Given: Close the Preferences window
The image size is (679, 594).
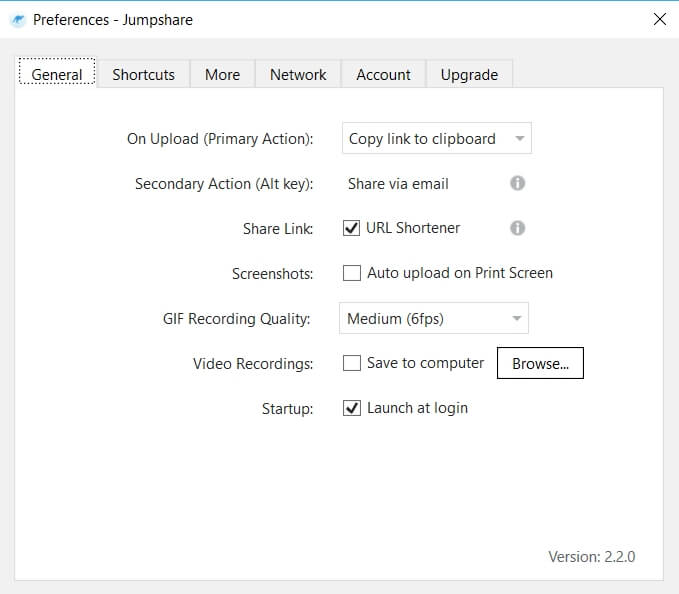Looking at the screenshot, I should [659, 19].
